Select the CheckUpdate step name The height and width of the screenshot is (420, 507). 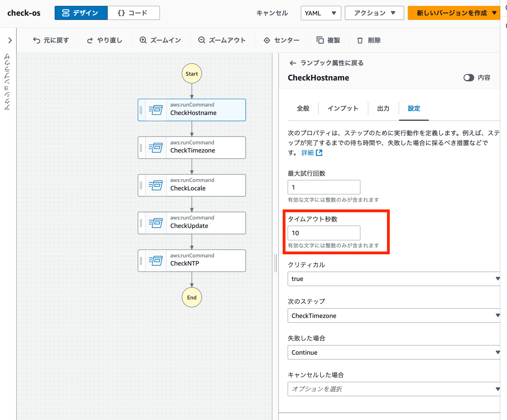pos(189,226)
